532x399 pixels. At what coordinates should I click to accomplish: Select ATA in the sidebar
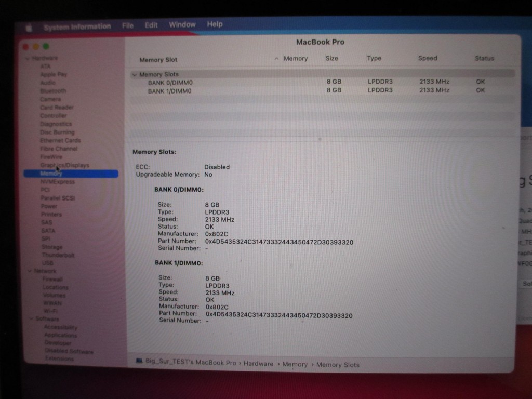tap(45, 66)
